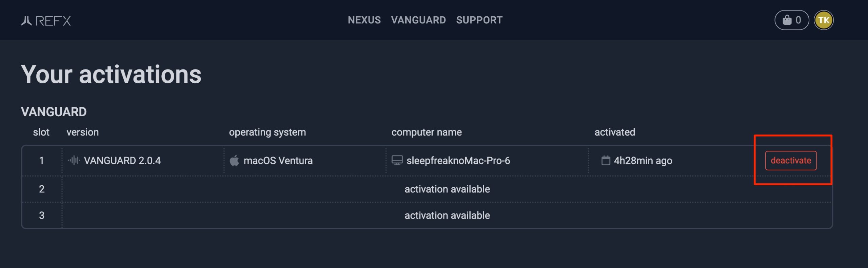
Task: Click slot 3 activation available row
Action: pyautogui.click(x=427, y=215)
